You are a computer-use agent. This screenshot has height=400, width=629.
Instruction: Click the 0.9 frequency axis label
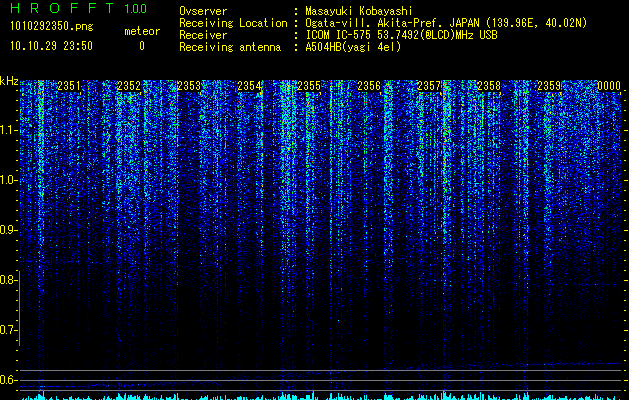[x=8, y=230]
